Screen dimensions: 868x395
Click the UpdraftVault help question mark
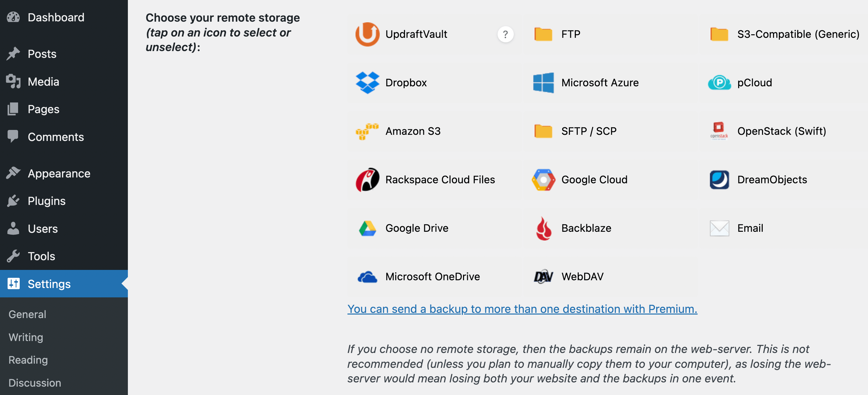tap(505, 34)
